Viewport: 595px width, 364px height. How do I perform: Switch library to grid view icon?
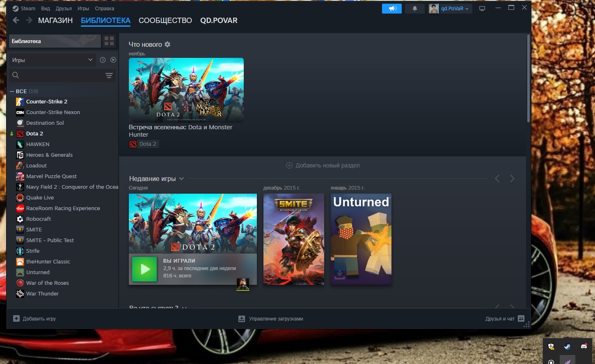(x=109, y=41)
